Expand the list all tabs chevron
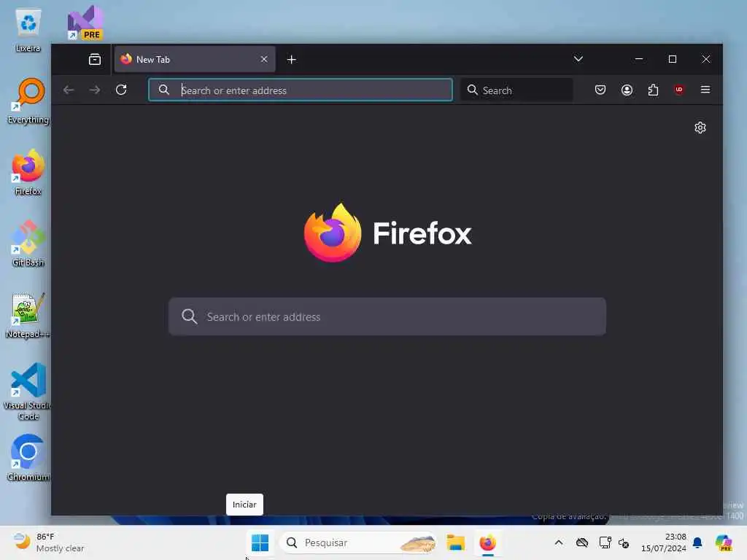 (x=578, y=59)
